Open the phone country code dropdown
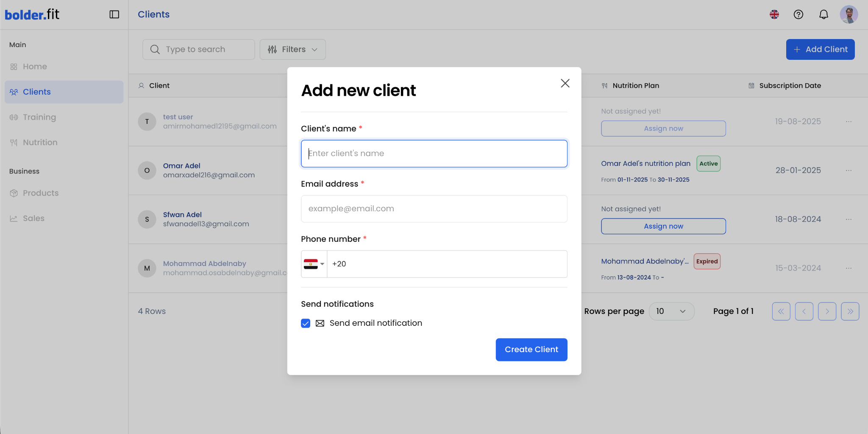 (314, 264)
